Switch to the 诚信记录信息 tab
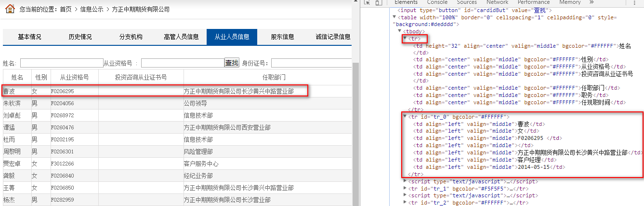 coord(333,37)
